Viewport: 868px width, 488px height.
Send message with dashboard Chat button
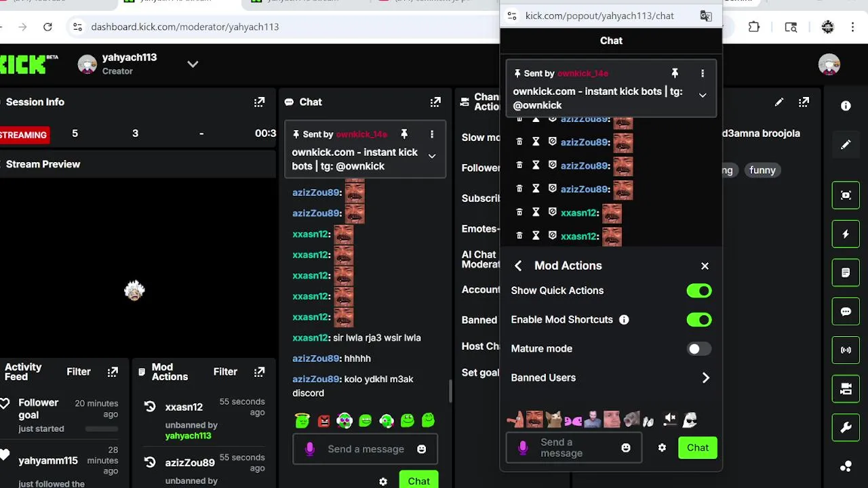coord(418,480)
